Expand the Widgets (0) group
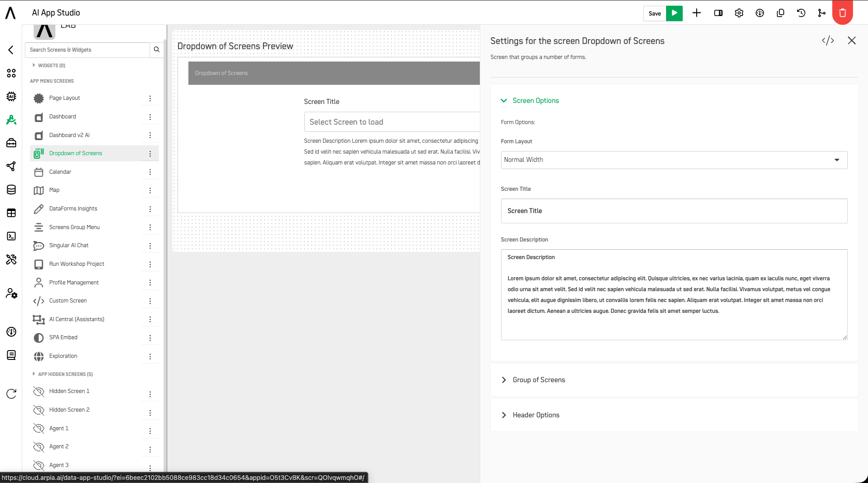The width and height of the screenshot is (868, 483). tap(49, 66)
